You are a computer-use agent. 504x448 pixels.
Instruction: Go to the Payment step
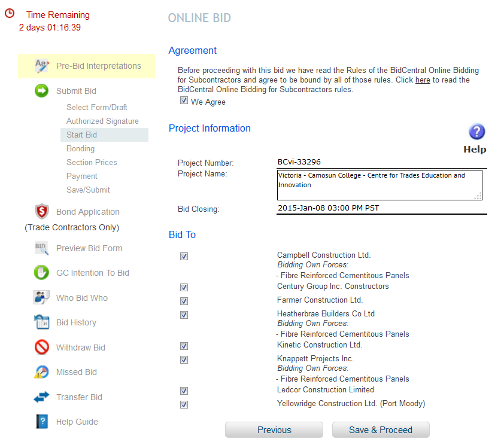click(x=81, y=176)
